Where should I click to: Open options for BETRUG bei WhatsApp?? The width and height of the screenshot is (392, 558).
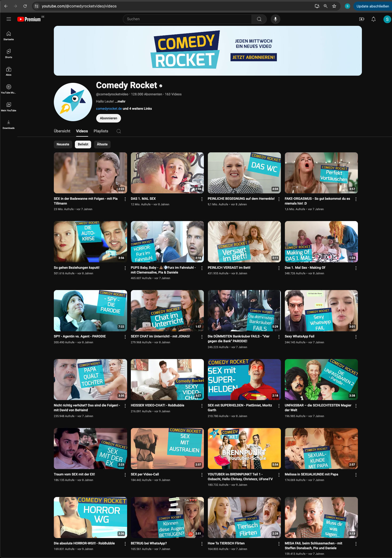coord(202,544)
